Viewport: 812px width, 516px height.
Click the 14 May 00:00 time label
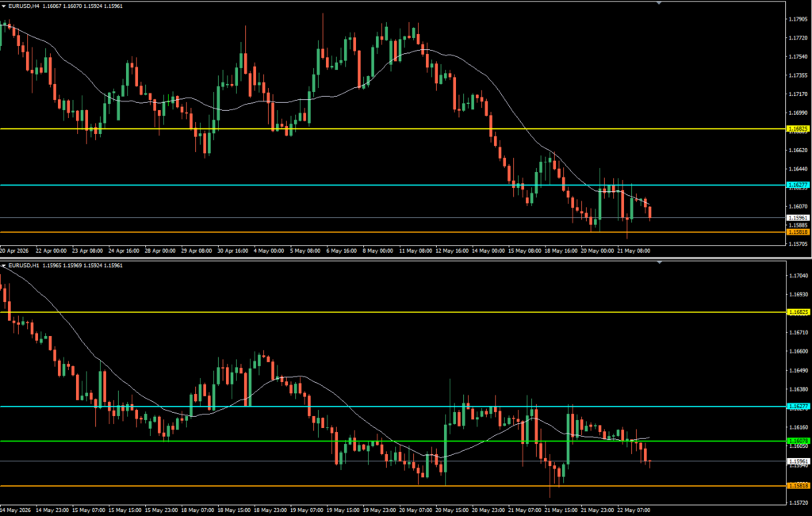coord(488,250)
